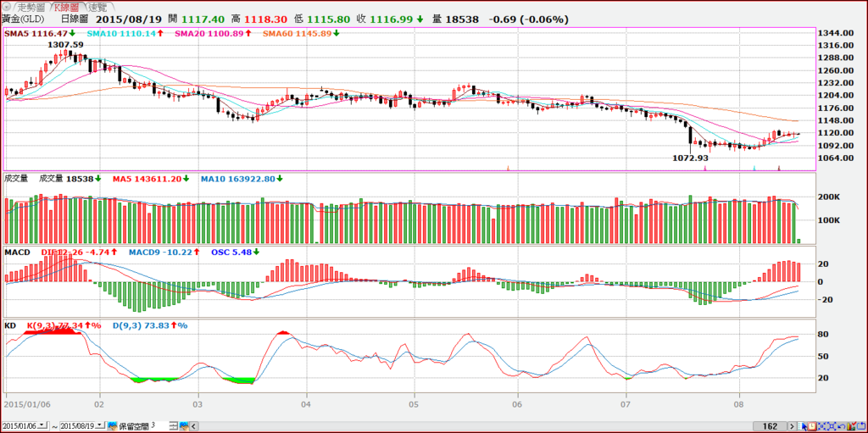Click the MACD9 -10.22 label

pos(164,252)
